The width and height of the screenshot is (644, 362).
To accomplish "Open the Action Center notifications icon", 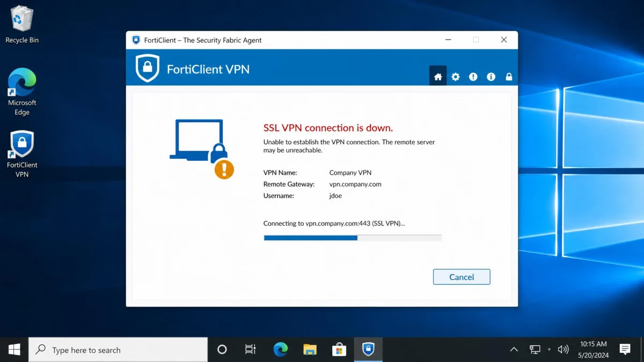I will pos(625,350).
